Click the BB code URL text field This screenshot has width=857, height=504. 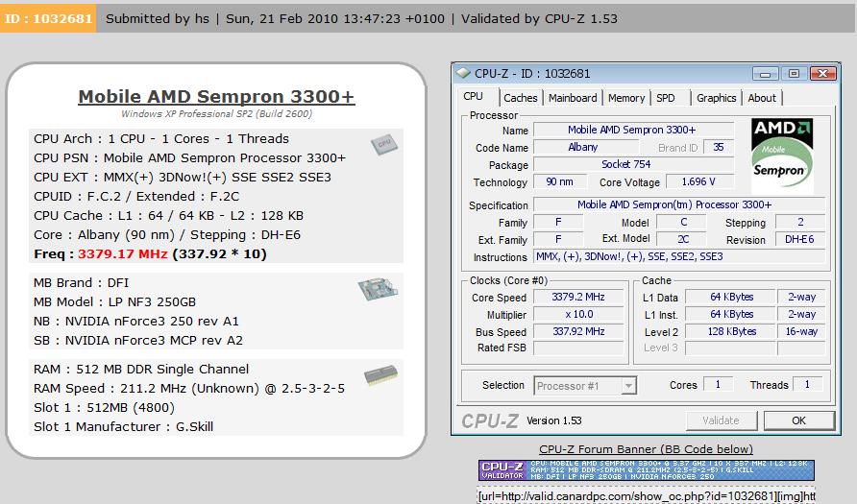point(646,495)
